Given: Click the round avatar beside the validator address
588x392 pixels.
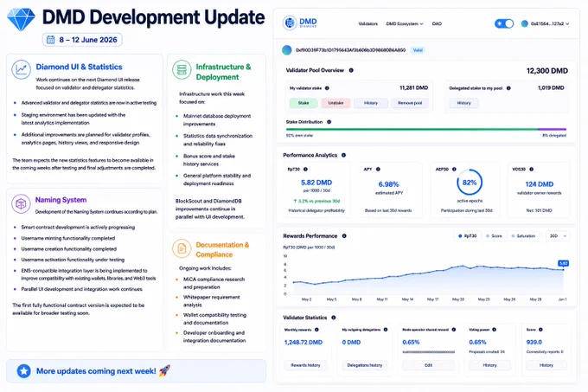Looking at the screenshot, I should tap(287, 50).
